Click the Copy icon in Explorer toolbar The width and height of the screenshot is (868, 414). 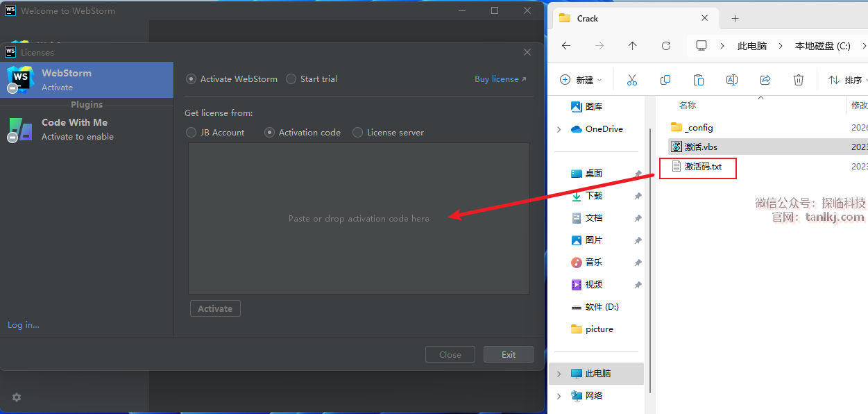point(665,80)
